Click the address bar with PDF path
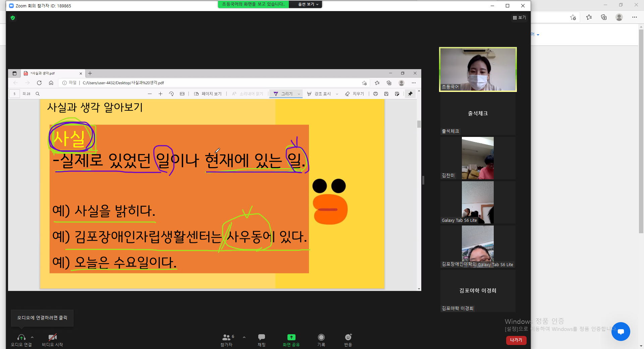Viewport: 644px width, 349px height. click(x=215, y=83)
